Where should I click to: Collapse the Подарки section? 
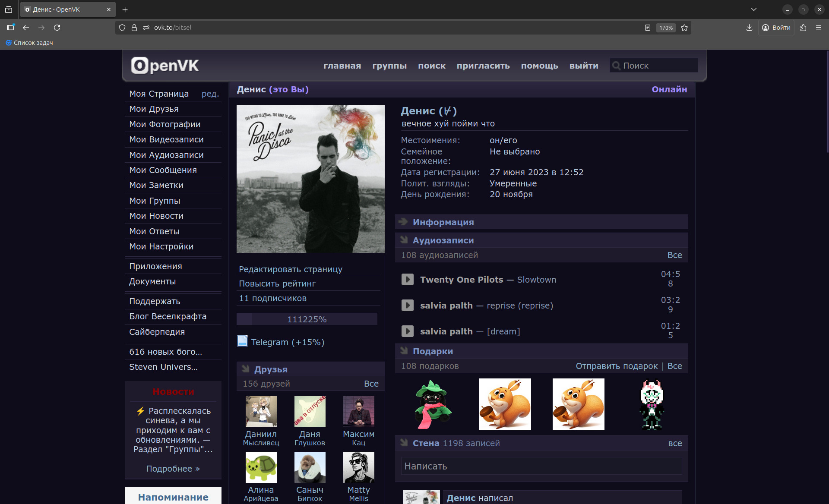[433, 351]
